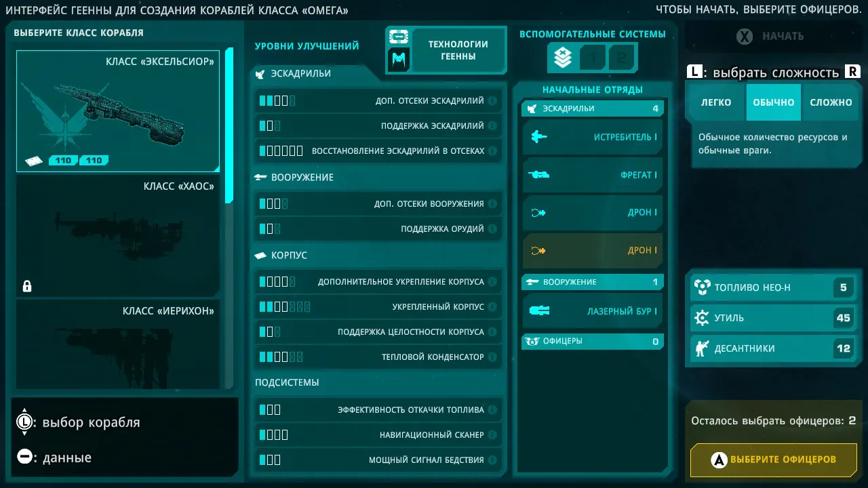The height and width of the screenshot is (488, 868).
Task: Click the ship class list scrollbar
Action: tap(229, 125)
